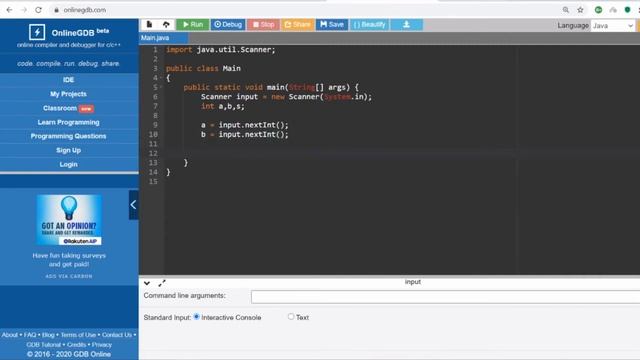This screenshot has width=640, height=360.
Task: Click the new file icon in toolbar
Action: click(x=149, y=24)
